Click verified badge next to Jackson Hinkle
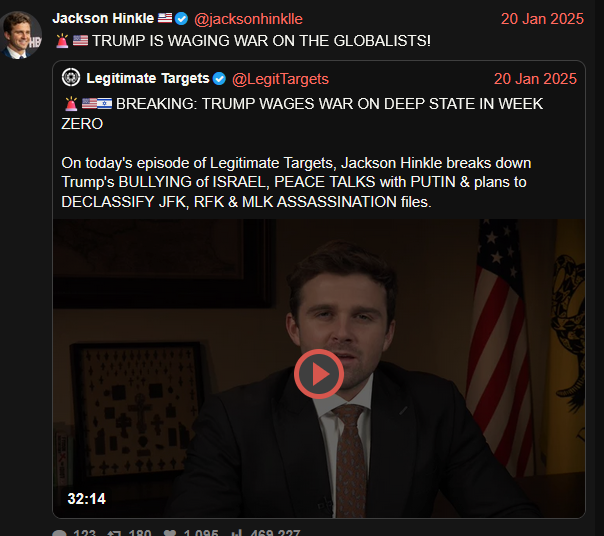Screen dimensions: 604x536 pos(181,18)
